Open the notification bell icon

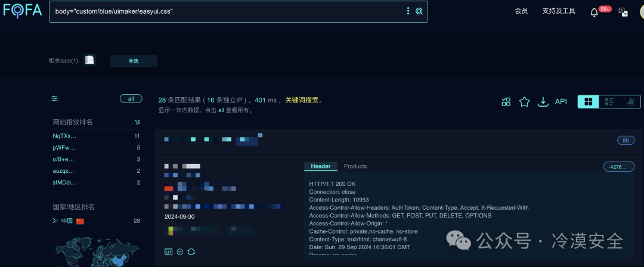[594, 13]
